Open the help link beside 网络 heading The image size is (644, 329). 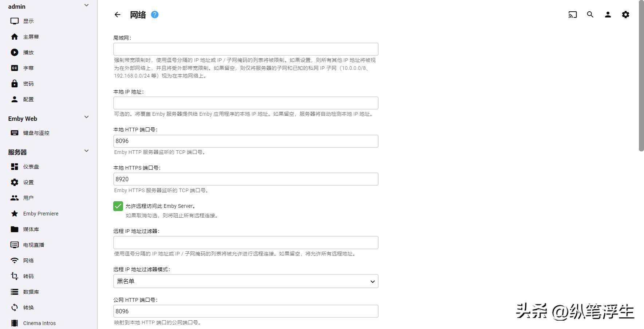coord(154,15)
